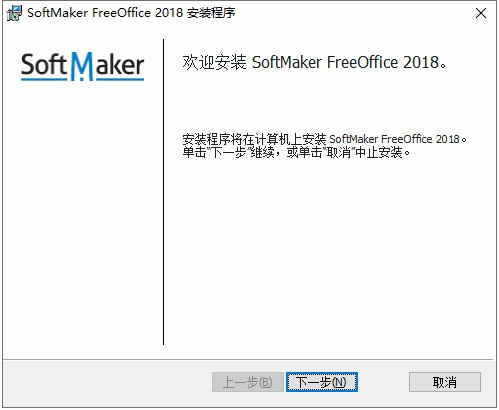Click the SoftMaker logo image
Viewport: 499px width, 410px height.
click(82, 66)
